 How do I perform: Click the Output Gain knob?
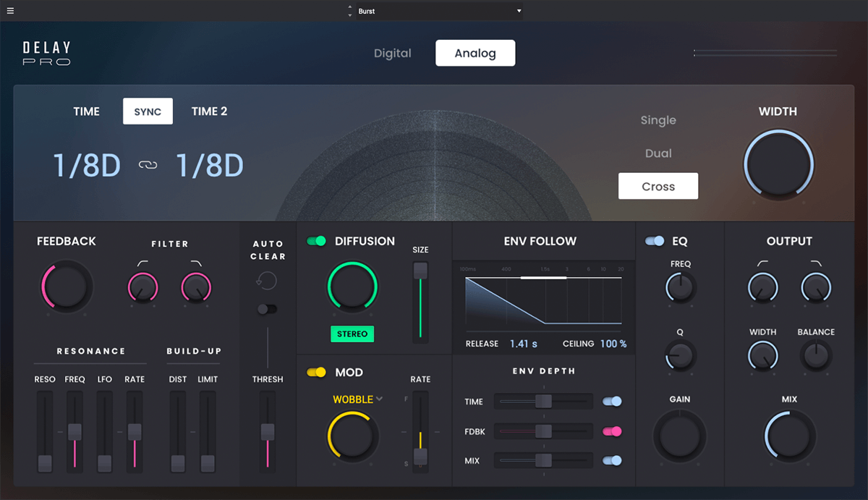click(679, 434)
